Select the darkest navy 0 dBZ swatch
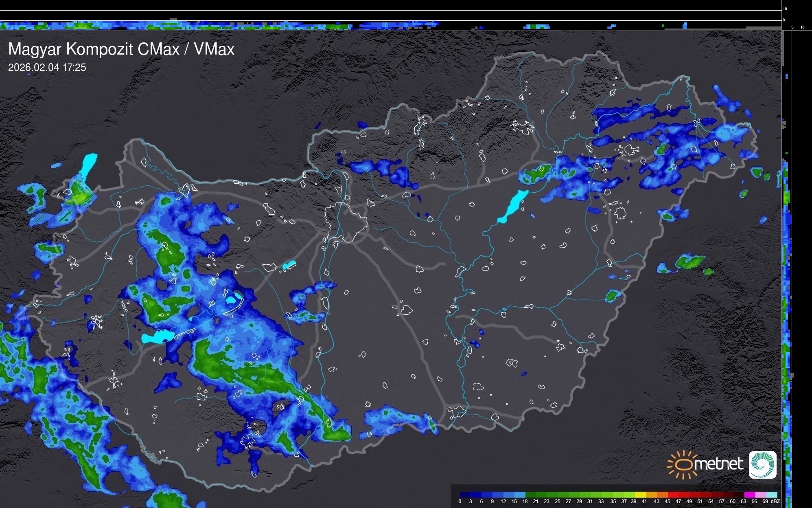Screen dimensions: 812x508 click(x=465, y=495)
